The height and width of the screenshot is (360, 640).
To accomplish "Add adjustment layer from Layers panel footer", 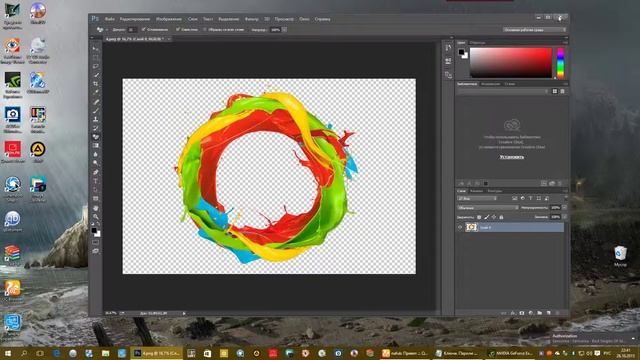I will [531, 313].
